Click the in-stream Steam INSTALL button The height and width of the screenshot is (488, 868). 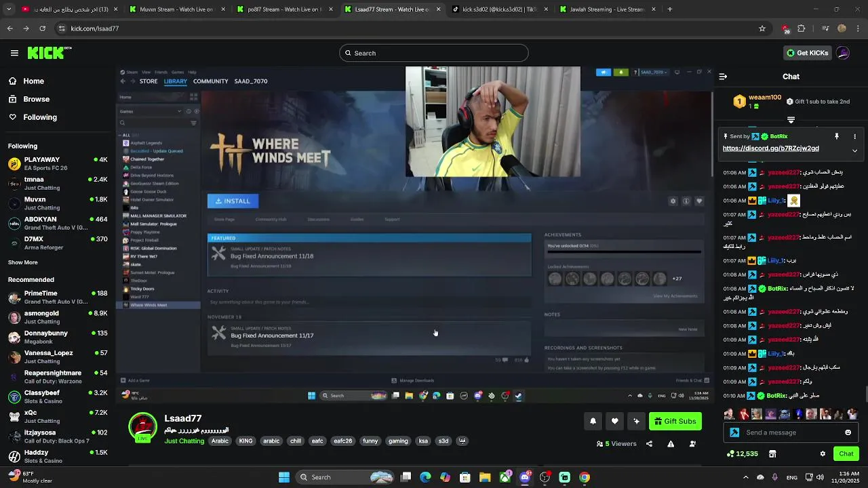[x=233, y=201]
